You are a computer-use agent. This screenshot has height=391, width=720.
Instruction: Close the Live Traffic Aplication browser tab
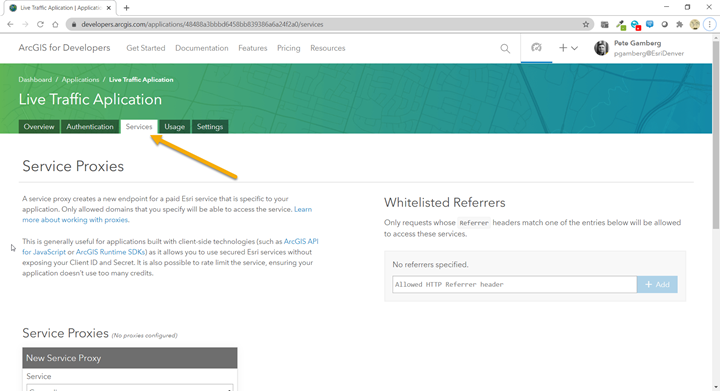coord(109,8)
